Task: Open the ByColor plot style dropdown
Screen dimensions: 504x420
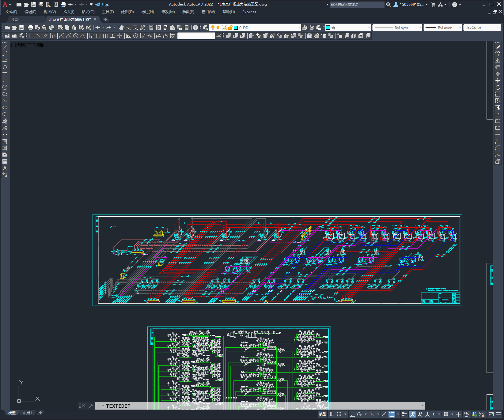Action: click(x=482, y=28)
